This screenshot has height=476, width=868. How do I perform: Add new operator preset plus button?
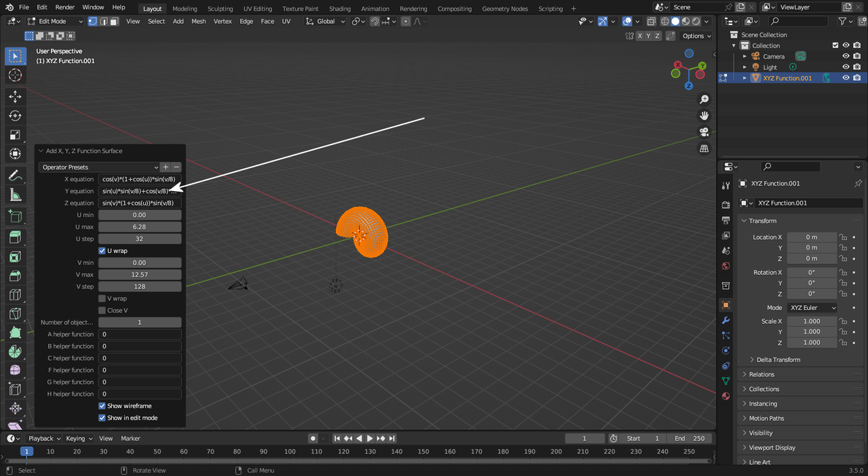[165, 167]
